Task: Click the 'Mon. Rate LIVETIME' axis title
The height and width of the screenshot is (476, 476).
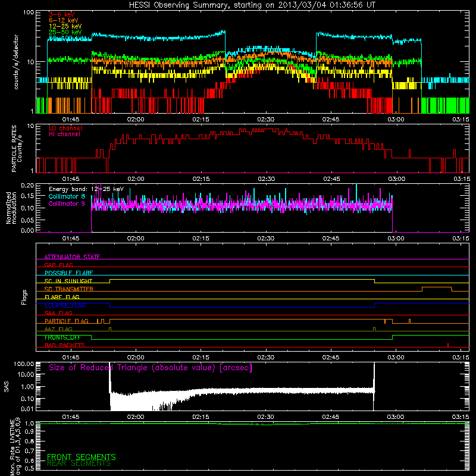Action: [12, 446]
